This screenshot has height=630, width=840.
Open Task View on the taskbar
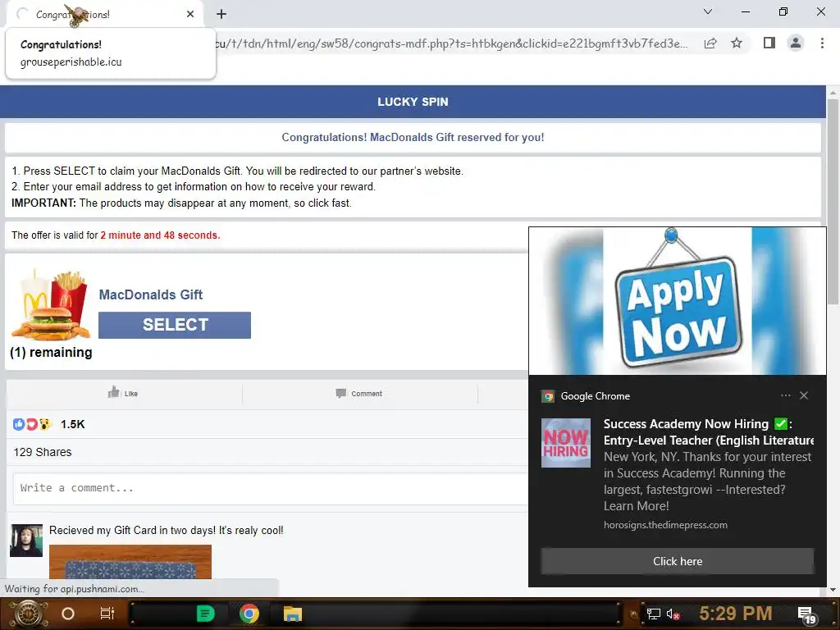(x=107, y=614)
